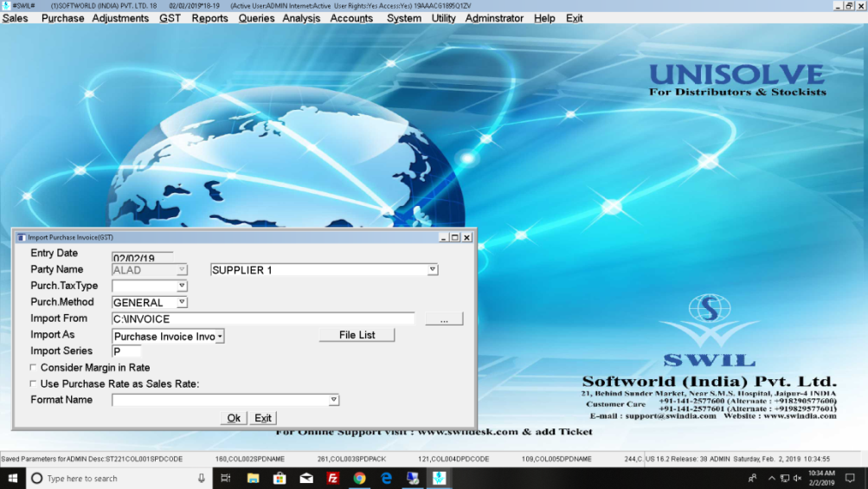This screenshot has height=489, width=868.
Task: Click the Import Purchase Invoice title icon
Action: [21, 238]
